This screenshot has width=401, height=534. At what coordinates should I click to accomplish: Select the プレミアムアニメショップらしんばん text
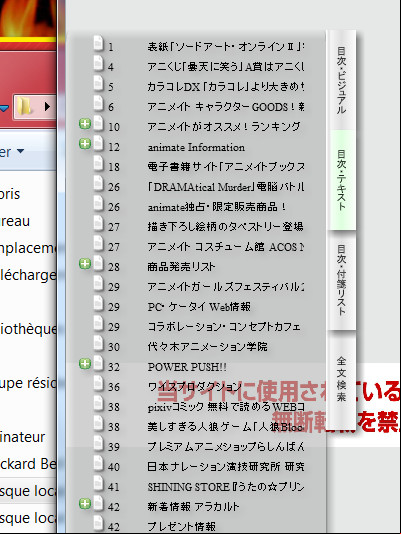click(226, 446)
